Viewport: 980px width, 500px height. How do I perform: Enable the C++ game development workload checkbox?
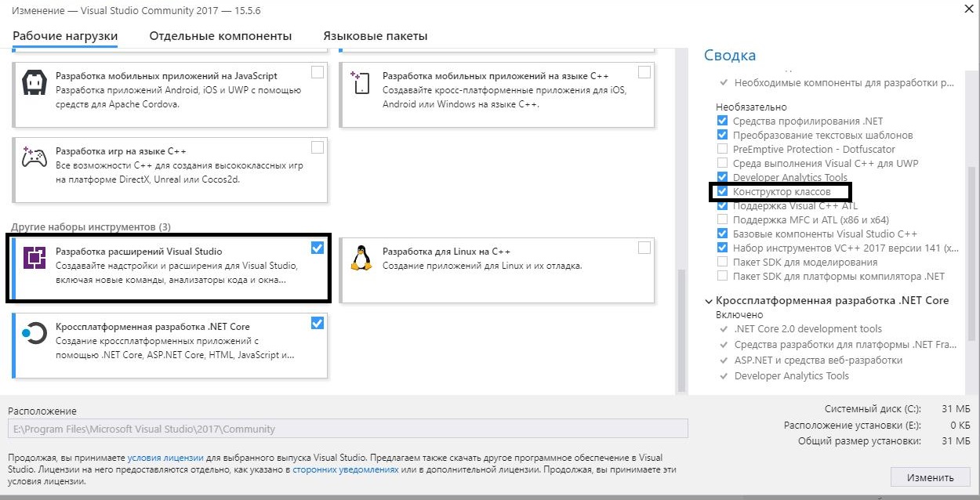318,147
